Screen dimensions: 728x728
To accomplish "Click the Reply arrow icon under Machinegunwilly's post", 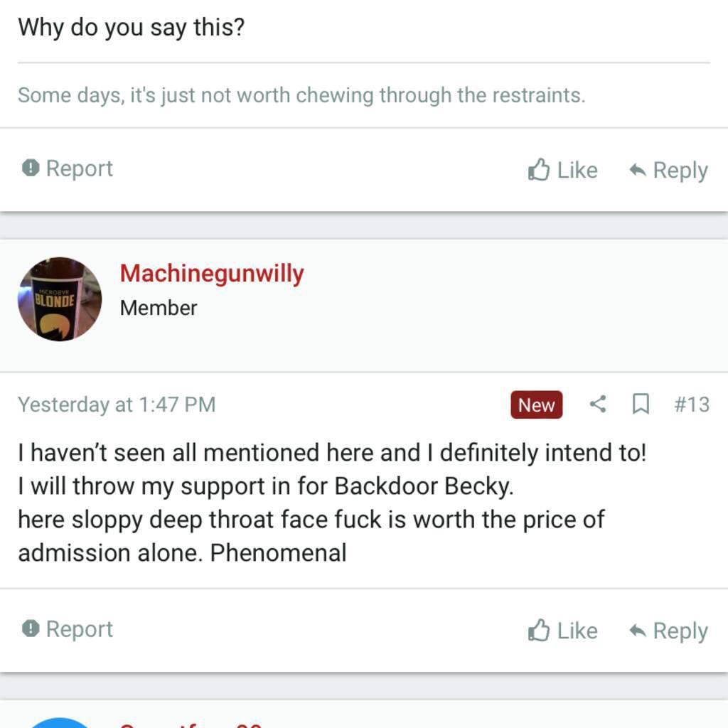I will pos(638,631).
